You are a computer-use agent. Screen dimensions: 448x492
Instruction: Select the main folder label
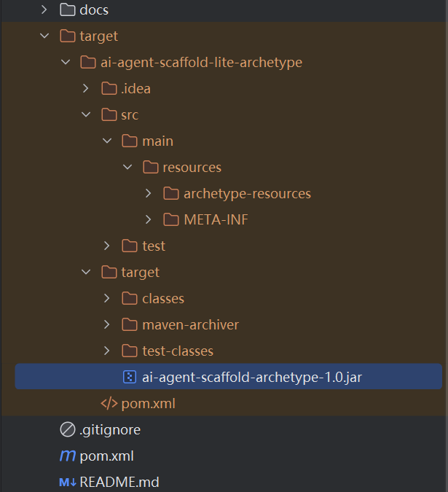pos(157,141)
